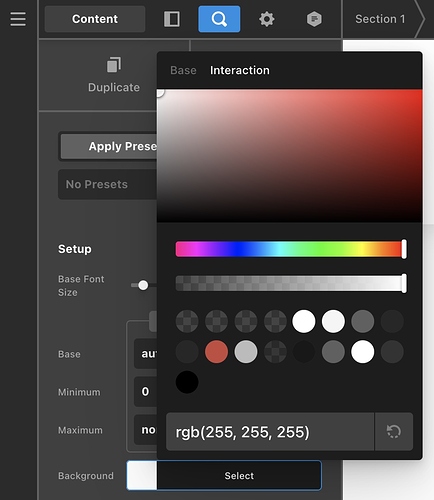Viewport: 434px width, 500px height.
Task: Pick the red-orange color swatch
Action: pos(216,352)
